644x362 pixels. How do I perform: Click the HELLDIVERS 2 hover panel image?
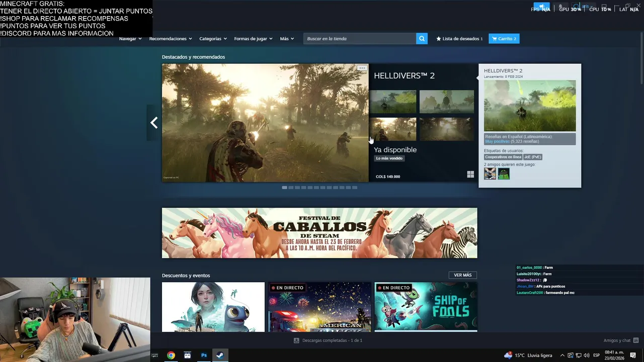(530, 106)
